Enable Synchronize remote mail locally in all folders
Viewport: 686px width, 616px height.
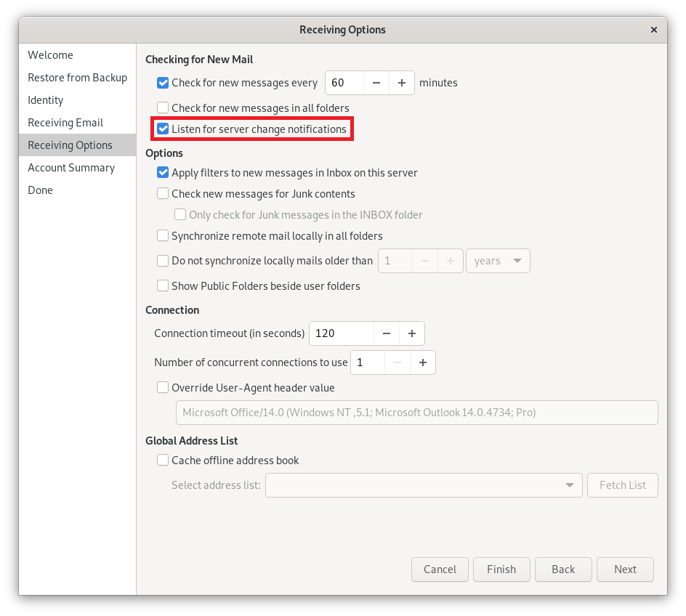164,236
